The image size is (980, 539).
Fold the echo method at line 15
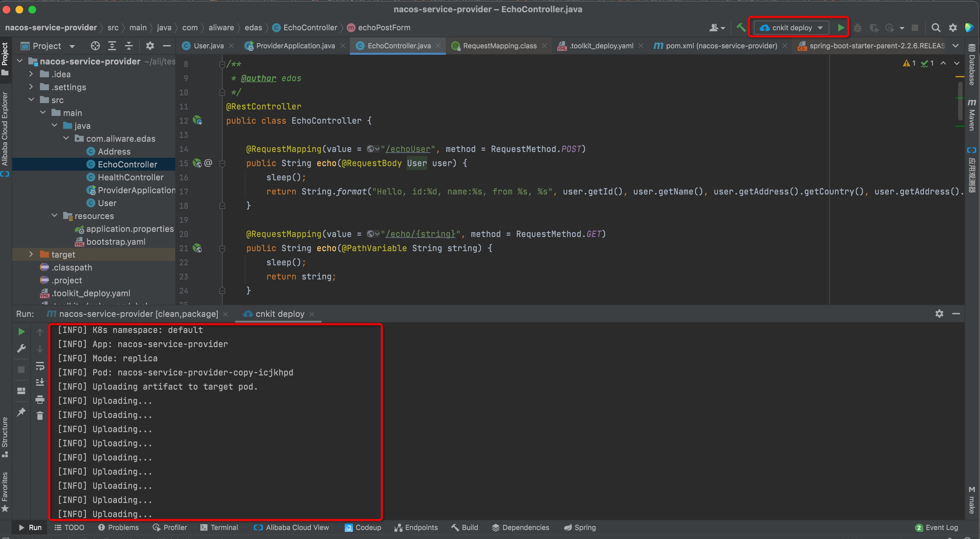[223, 164]
